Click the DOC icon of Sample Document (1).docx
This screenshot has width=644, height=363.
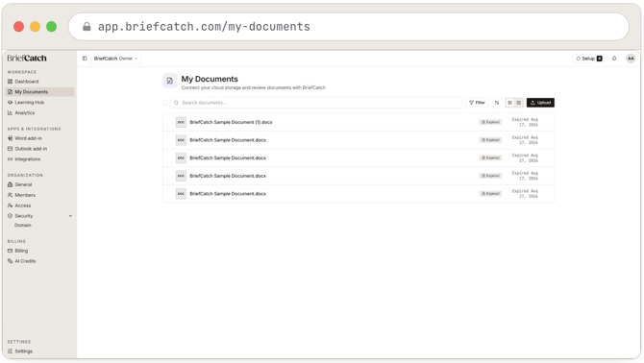point(181,122)
